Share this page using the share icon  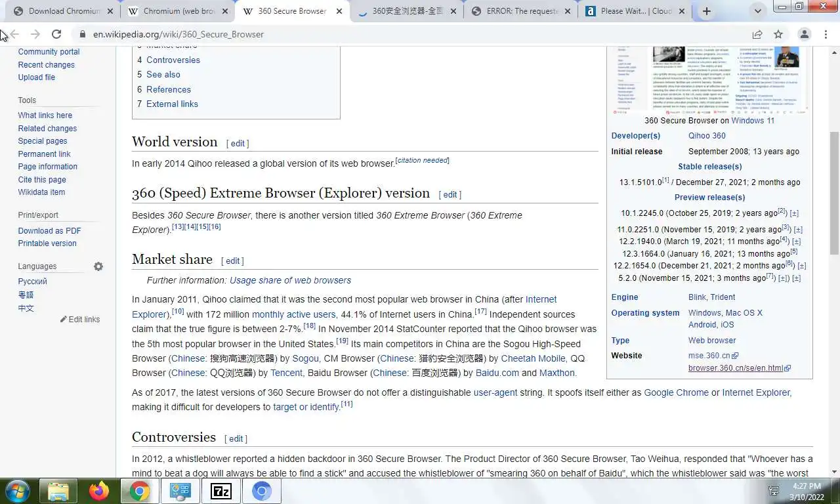(757, 34)
